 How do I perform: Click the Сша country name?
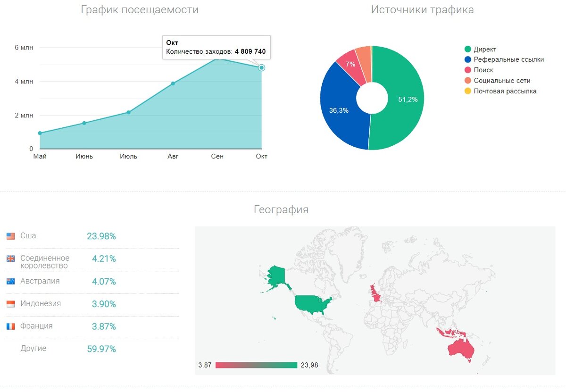(x=28, y=235)
